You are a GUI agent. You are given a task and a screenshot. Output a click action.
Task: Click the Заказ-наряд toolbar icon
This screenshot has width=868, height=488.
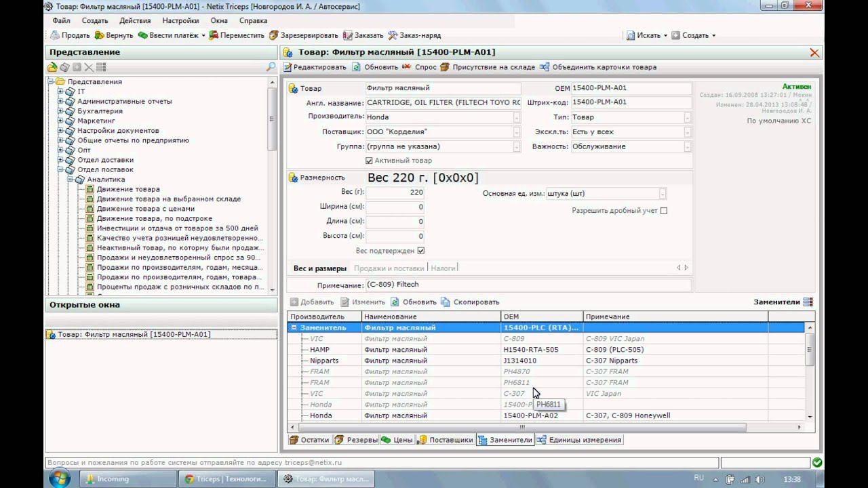click(393, 35)
